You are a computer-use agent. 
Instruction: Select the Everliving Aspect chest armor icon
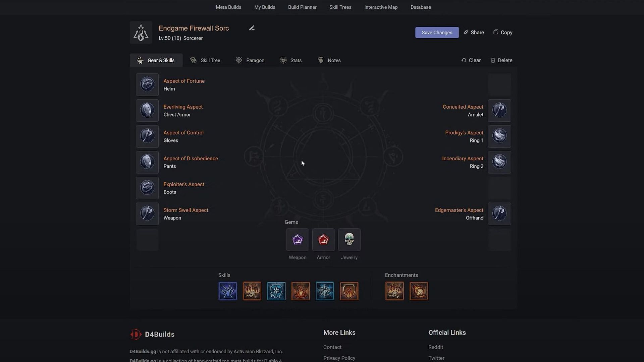[147, 111]
